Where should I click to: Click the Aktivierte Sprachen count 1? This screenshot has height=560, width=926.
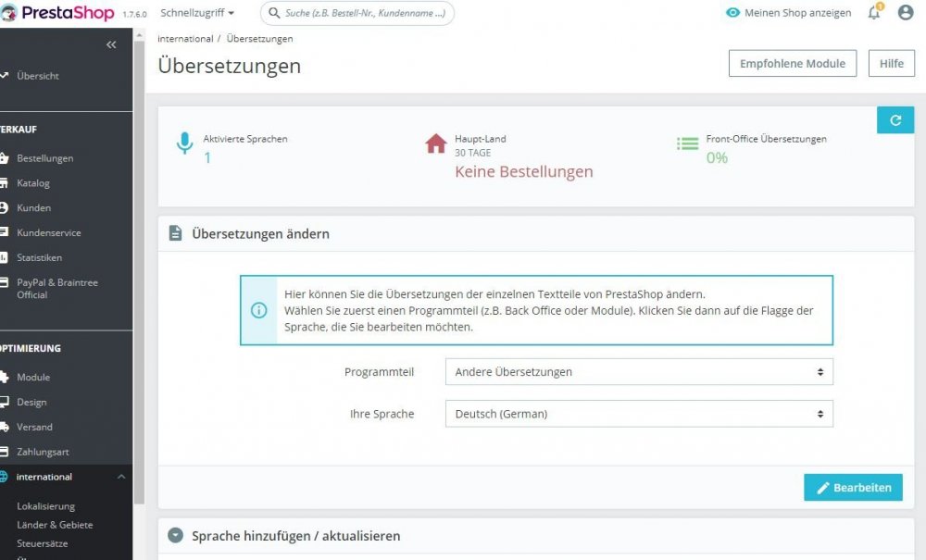[x=207, y=157]
